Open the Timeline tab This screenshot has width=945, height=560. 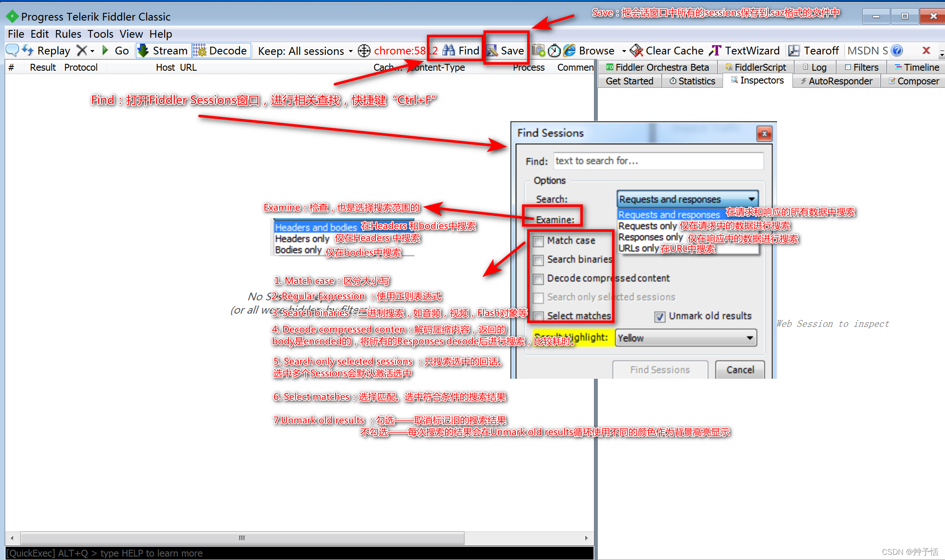point(917,67)
